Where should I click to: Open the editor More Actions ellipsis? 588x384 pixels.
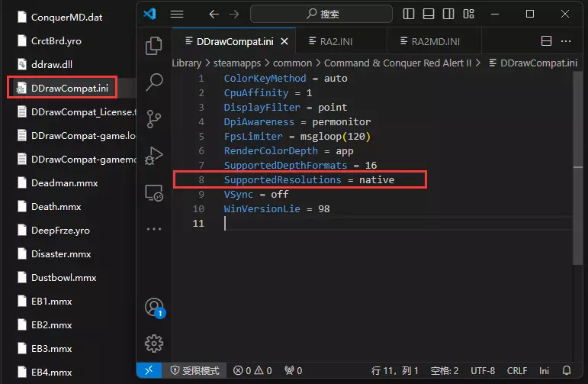(566, 41)
